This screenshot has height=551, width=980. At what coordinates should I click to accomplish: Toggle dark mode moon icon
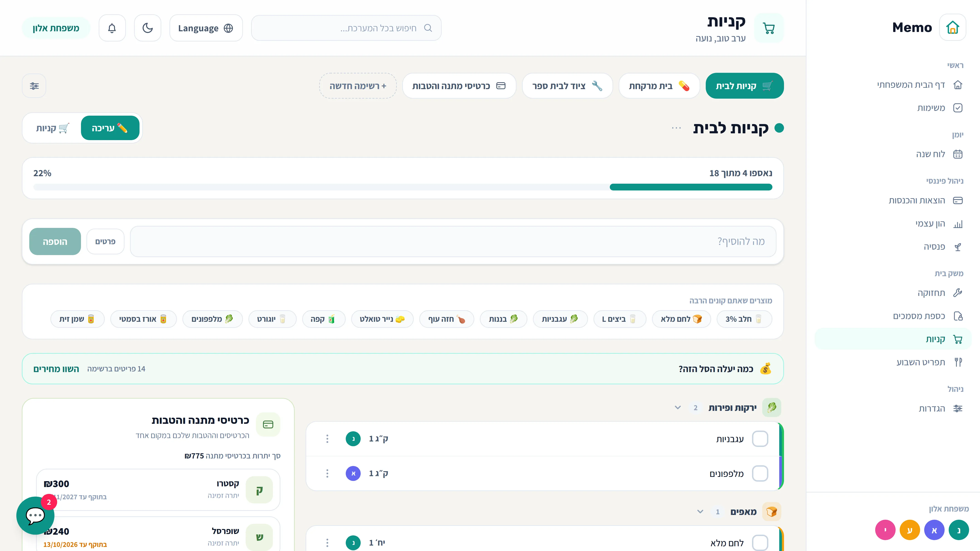tap(148, 28)
